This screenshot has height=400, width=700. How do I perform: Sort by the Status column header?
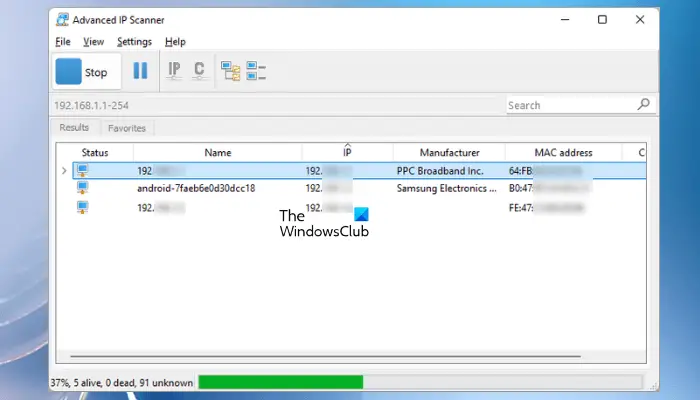(x=95, y=153)
